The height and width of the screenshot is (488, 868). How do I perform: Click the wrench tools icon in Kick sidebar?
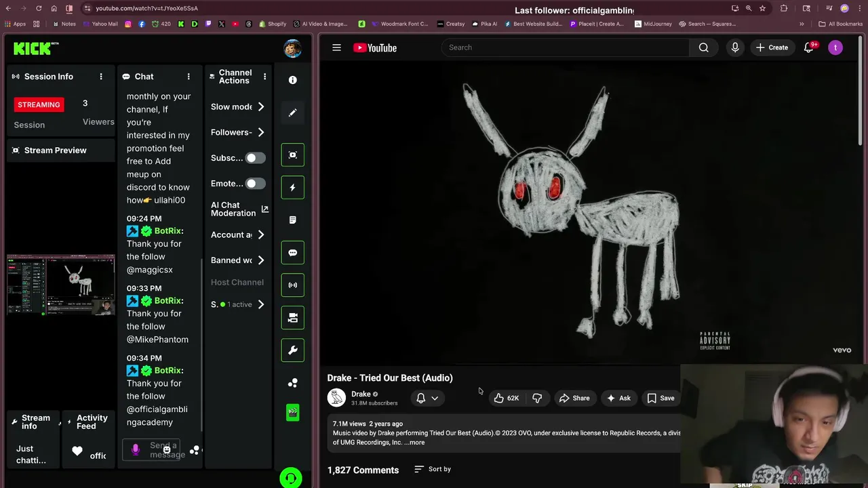(x=293, y=350)
